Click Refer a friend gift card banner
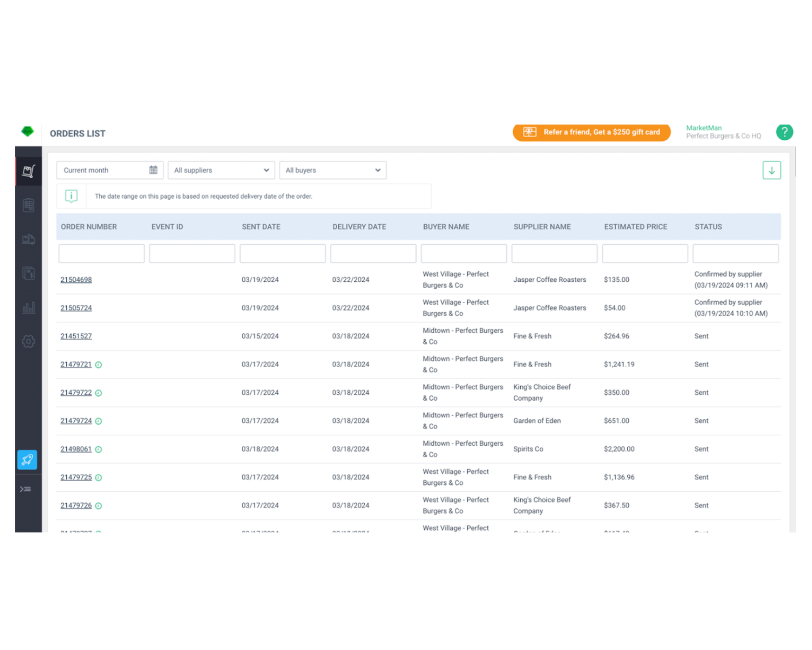The image size is (812, 650). pos(591,132)
